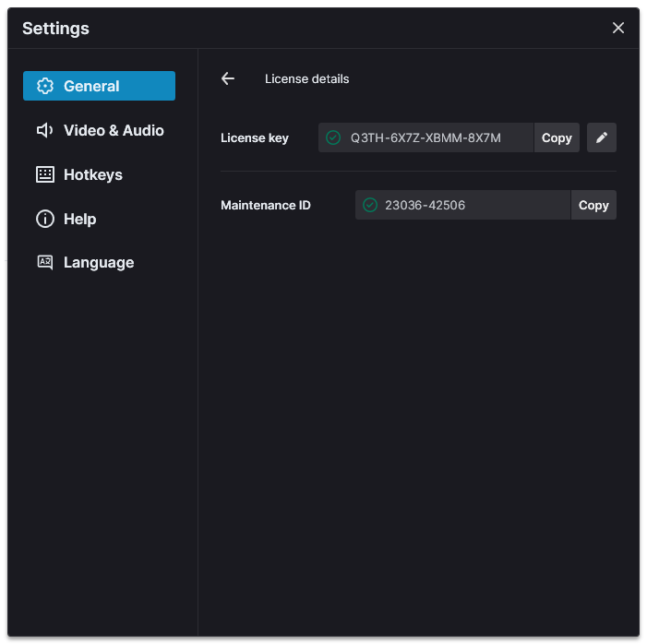This screenshot has height=644, width=647.
Task: Select the General settings tab
Action: 99,86
